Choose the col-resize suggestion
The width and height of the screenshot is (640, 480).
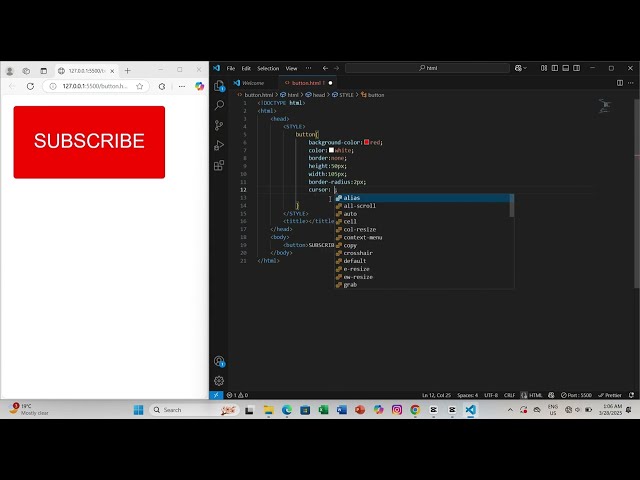[422, 229]
